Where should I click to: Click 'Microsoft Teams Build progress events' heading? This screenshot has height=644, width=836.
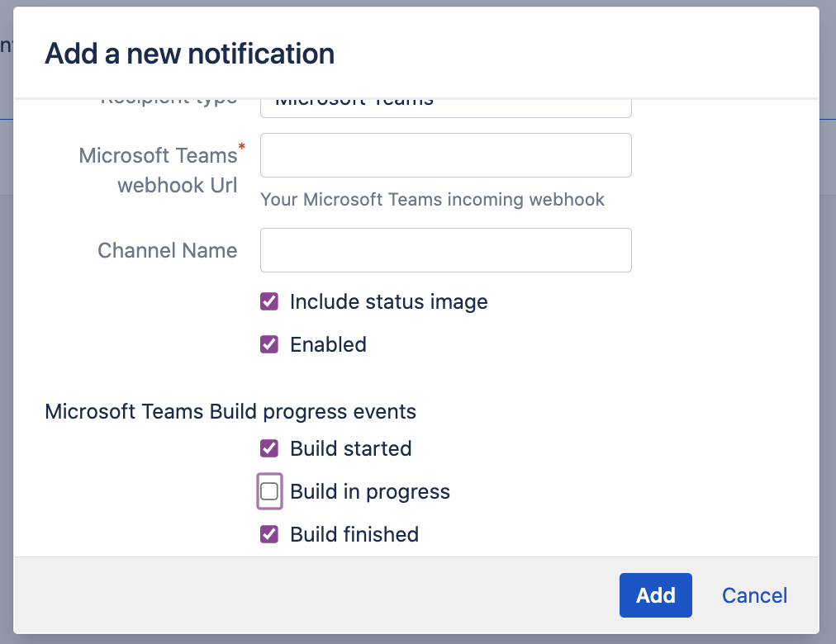tap(230, 411)
